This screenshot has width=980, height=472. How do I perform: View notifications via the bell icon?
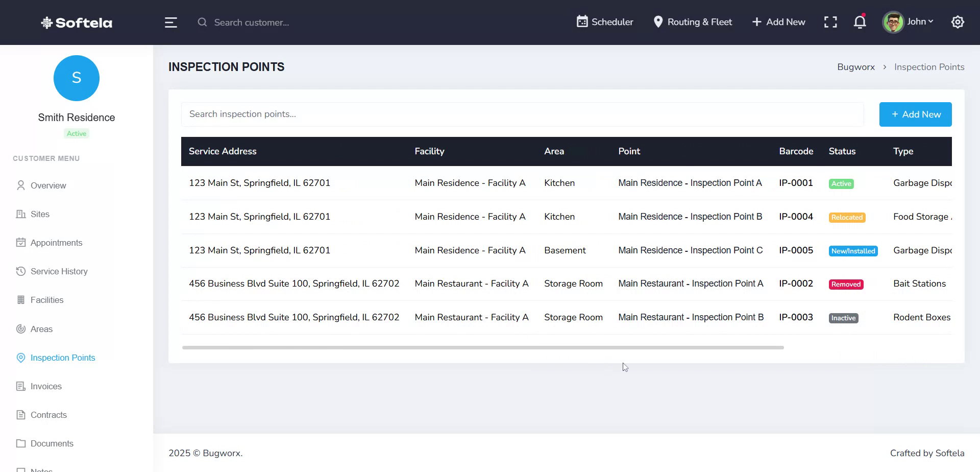click(860, 22)
